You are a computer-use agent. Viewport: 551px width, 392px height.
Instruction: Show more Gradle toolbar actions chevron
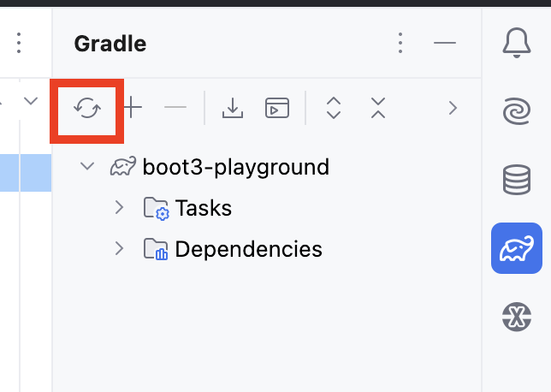453,108
